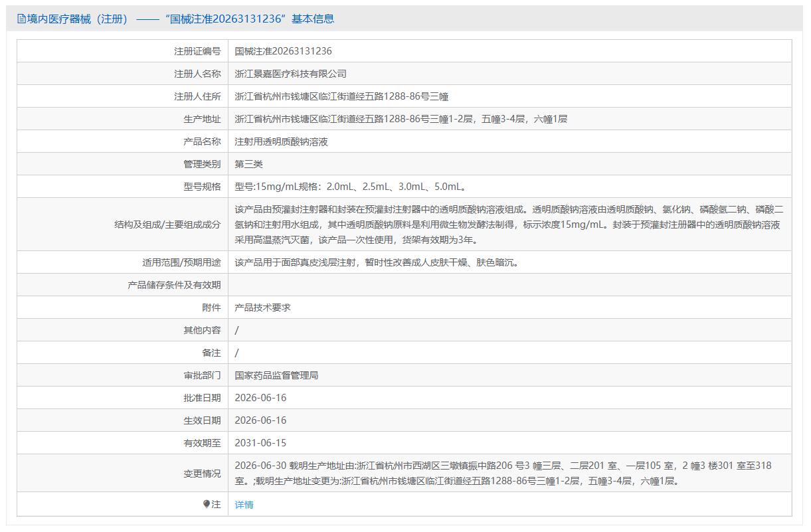Click the 生效日期 row label

202,420
